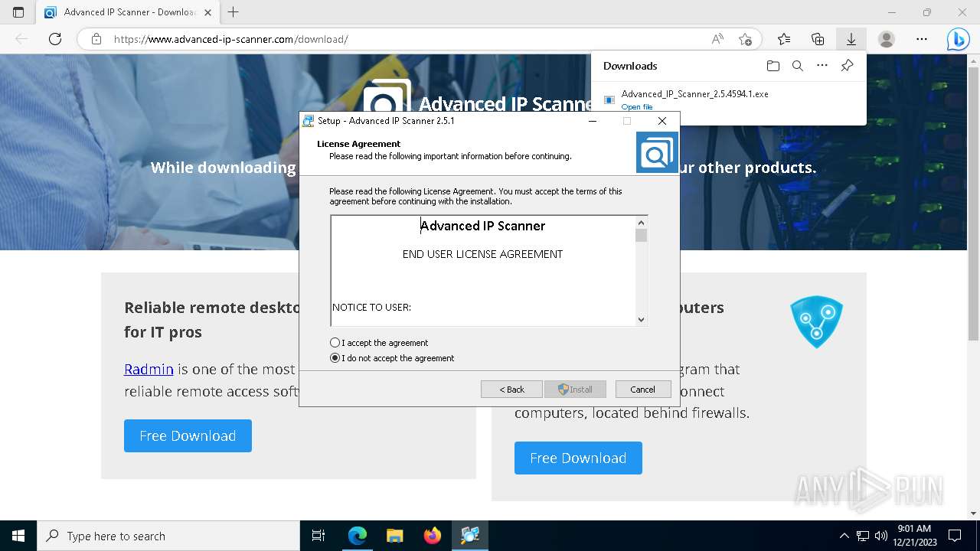Close the Advanced IP Scanner browser tab
Screen dimensions: 980x551
click(207, 12)
